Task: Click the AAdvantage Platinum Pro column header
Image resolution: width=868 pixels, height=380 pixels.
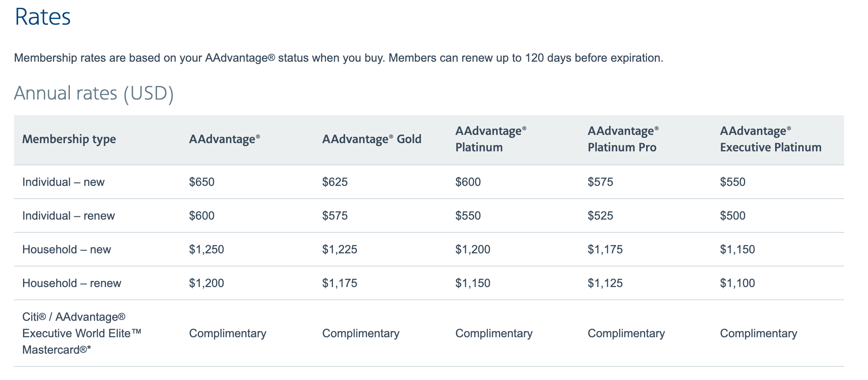Action: [623, 139]
